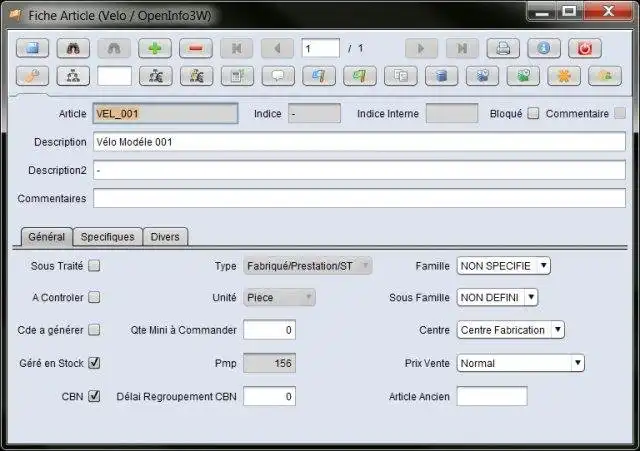Uncheck the CBN checkbox
The width and height of the screenshot is (640, 451).
(94, 396)
